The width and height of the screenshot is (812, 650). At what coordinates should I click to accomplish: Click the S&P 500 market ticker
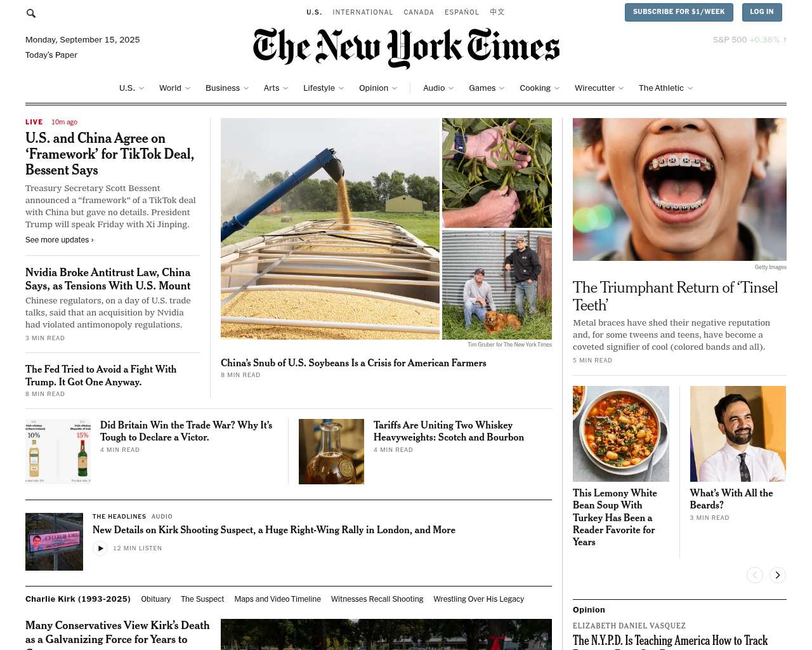click(750, 40)
